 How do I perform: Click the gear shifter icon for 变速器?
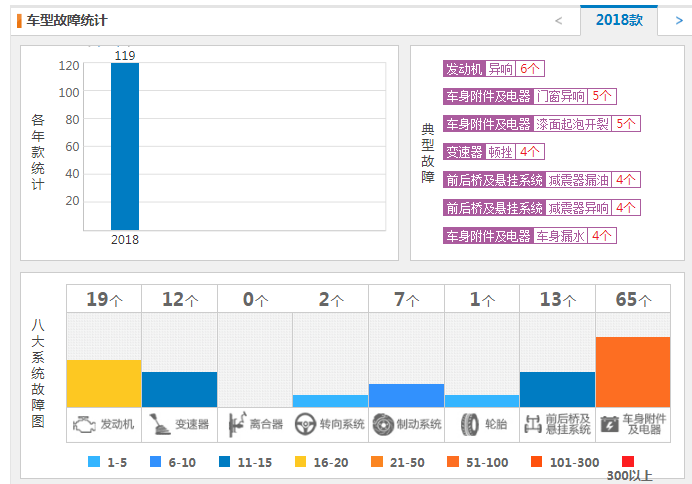pyautogui.click(x=159, y=424)
